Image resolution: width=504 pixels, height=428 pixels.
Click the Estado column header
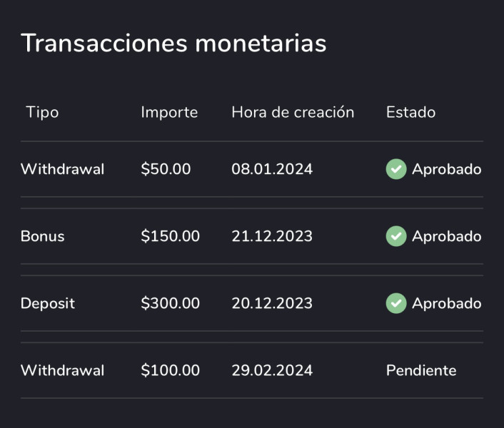coord(410,112)
